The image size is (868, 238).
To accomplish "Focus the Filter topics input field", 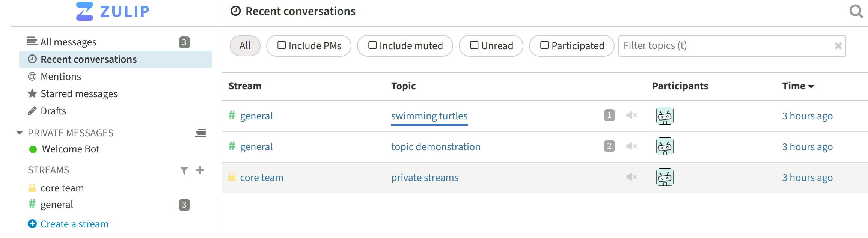I will click(725, 46).
